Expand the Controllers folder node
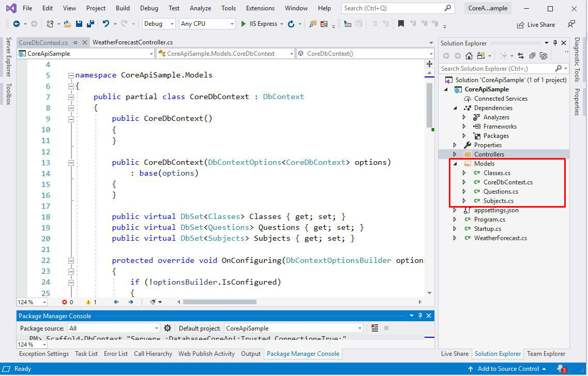The image size is (588, 376). 455,154
